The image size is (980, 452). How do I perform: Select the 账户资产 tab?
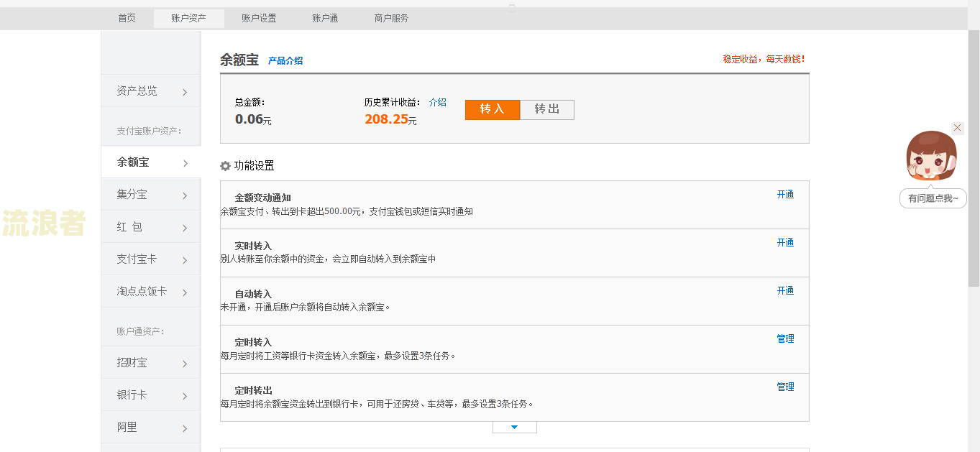pyautogui.click(x=188, y=19)
